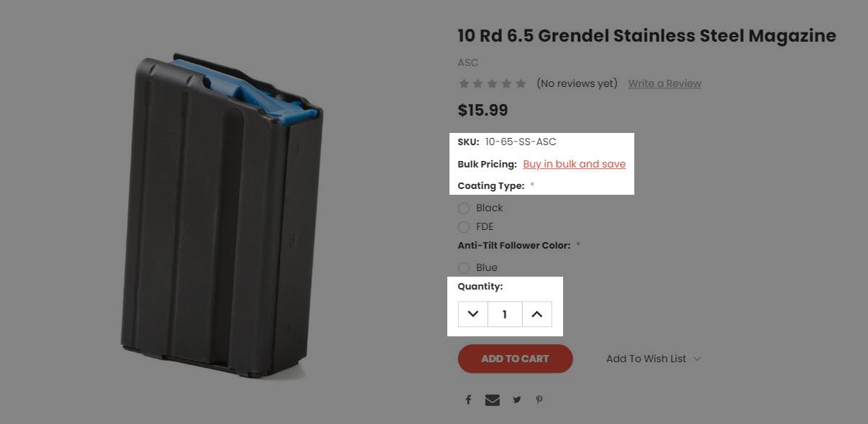Select Black coating type
This screenshot has width=868, height=424.
coord(464,208)
